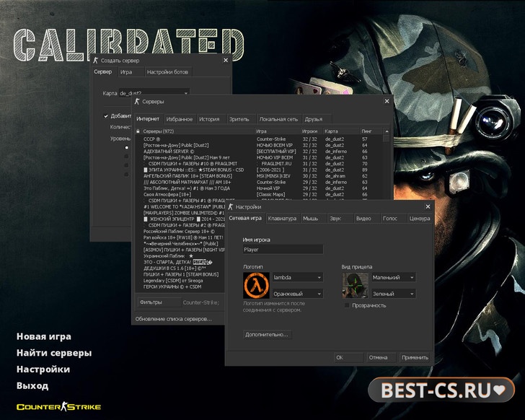Click the OK button in Настройки
The image size is (525, 420).
(348, 357)
